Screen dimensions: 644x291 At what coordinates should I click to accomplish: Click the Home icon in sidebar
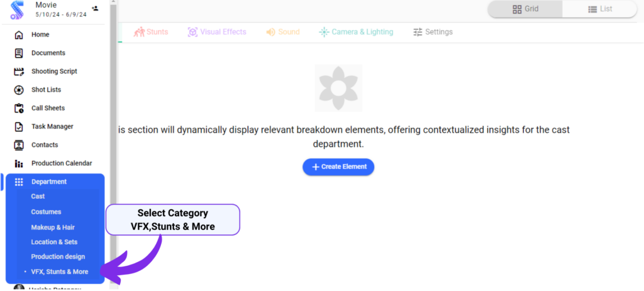click(x=19, y=35)
